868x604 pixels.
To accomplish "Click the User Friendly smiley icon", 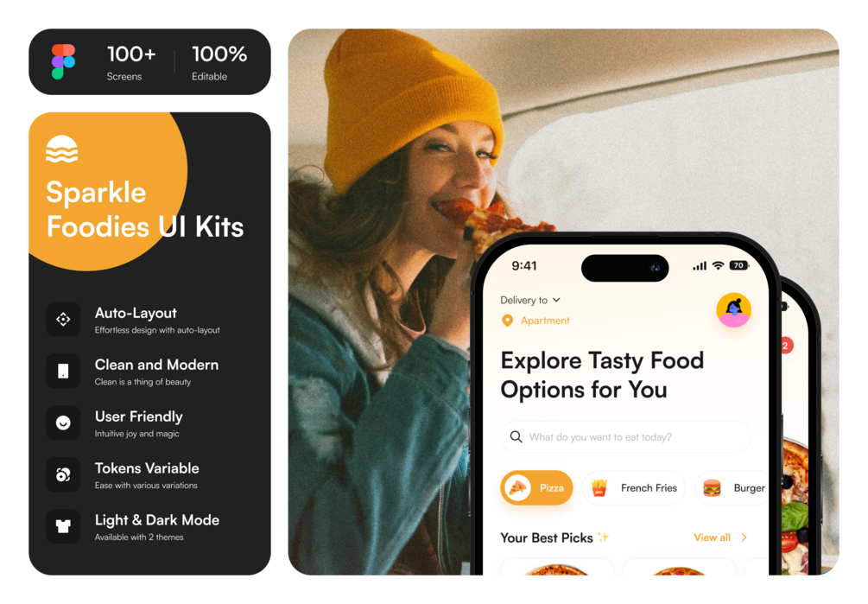I will (x=63, y=423).
